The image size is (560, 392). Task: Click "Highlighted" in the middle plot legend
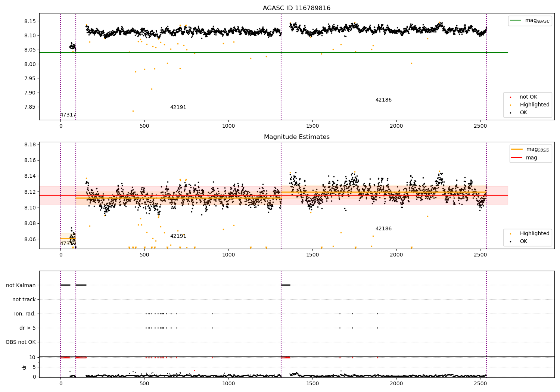(x=535, y=234)
